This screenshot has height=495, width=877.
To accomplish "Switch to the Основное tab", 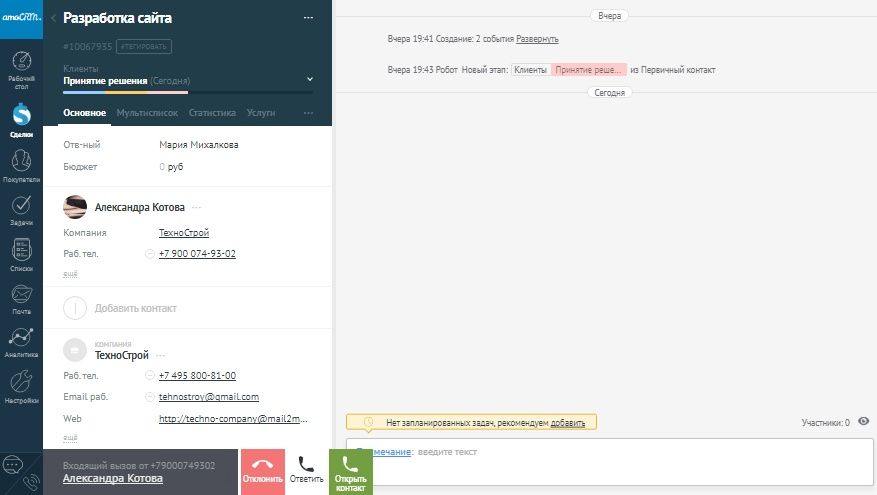I will pos(84,113).
